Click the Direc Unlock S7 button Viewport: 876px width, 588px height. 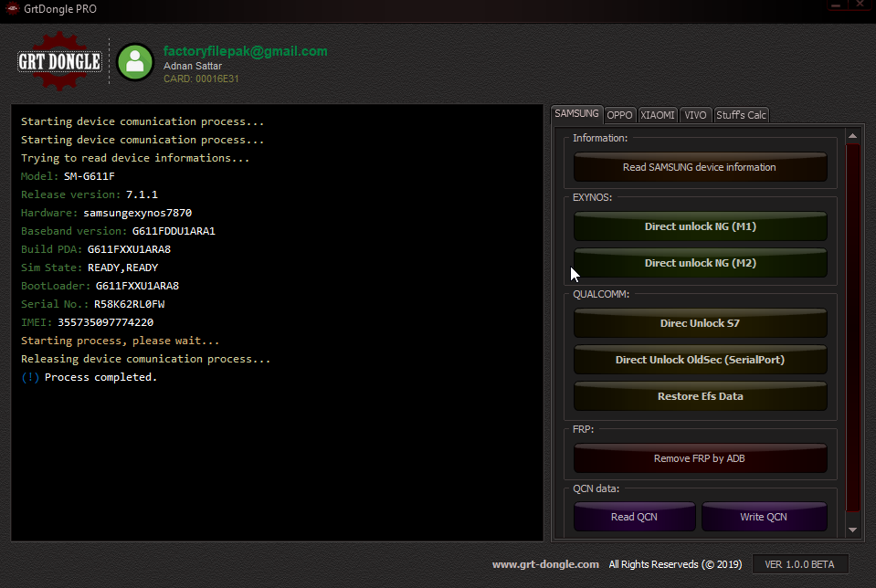coord(700,323)
